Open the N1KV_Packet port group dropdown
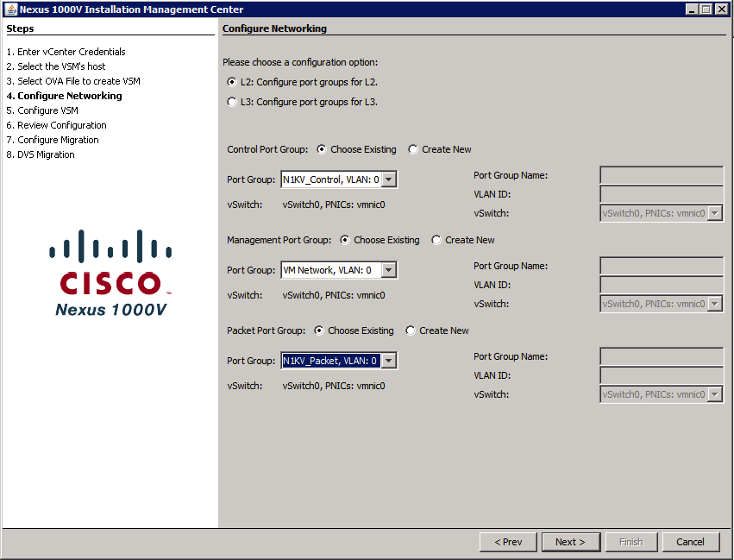The image size is (734, 560). point(388,361)
